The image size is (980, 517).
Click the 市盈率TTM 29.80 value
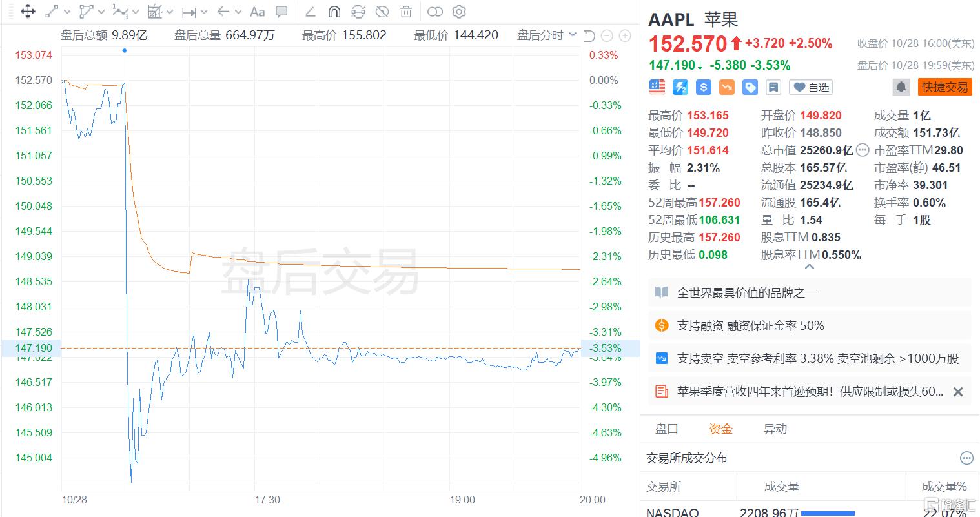949,150
